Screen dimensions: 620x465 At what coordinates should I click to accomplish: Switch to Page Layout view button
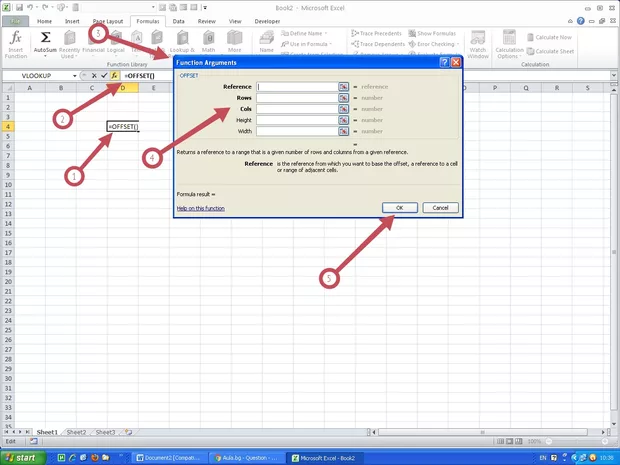click(x=510, y=441)
